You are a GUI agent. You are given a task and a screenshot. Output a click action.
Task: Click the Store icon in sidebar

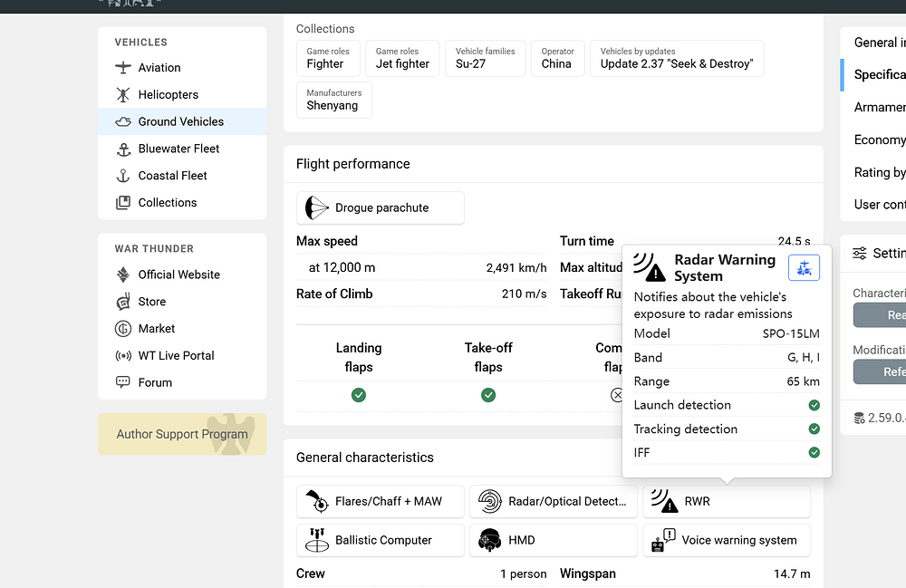[123, 302]
